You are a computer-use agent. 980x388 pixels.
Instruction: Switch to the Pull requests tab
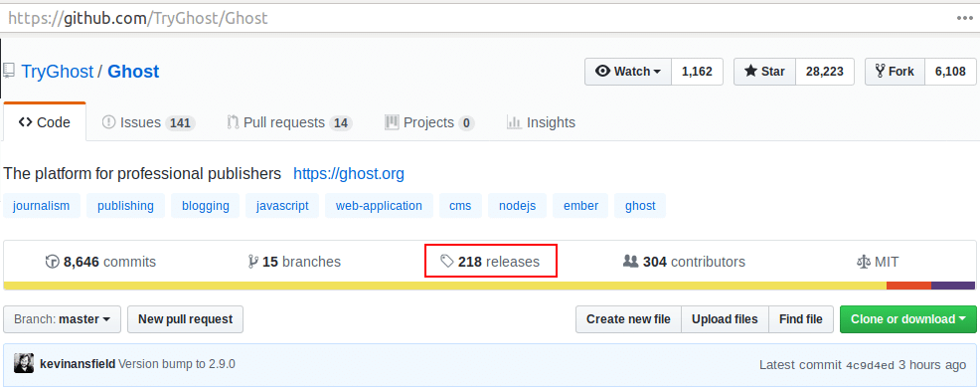click(289, 122)
